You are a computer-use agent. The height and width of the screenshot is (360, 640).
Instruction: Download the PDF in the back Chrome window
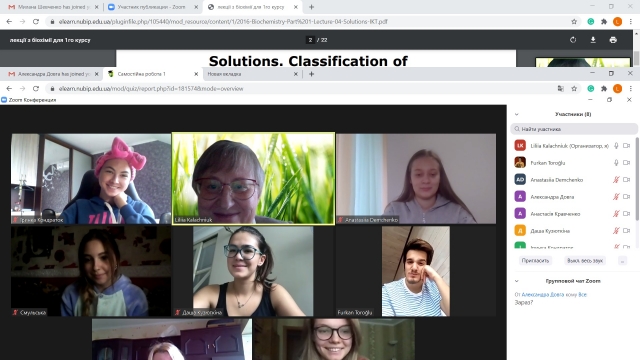[x=593, y=40]
